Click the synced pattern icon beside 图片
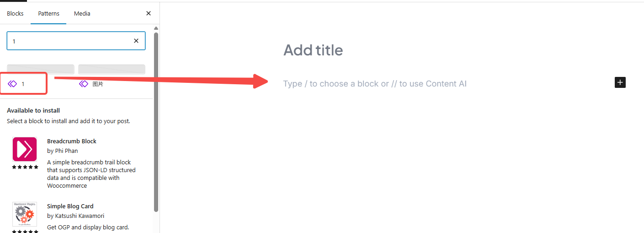The width and height of the screenshot is (644, 233). click(83, 84)
